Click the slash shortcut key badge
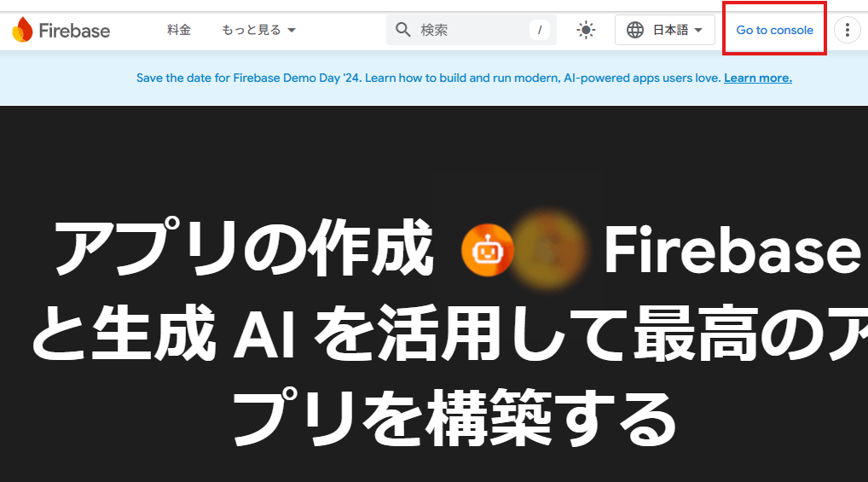Image resolution: width=868 pixels, height=482 pixels. point(539,30)
